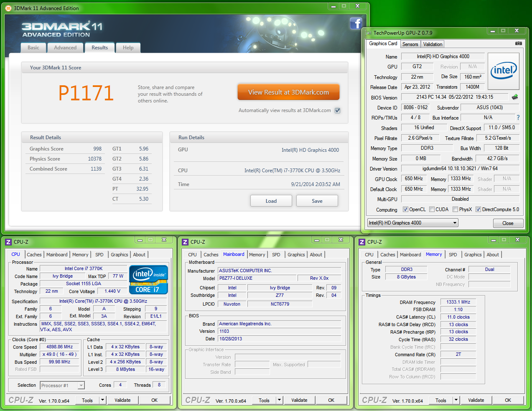Open Graphics tab in Memory CPU-Z window
Screen dimensions: 532x411
pos(473,255)
